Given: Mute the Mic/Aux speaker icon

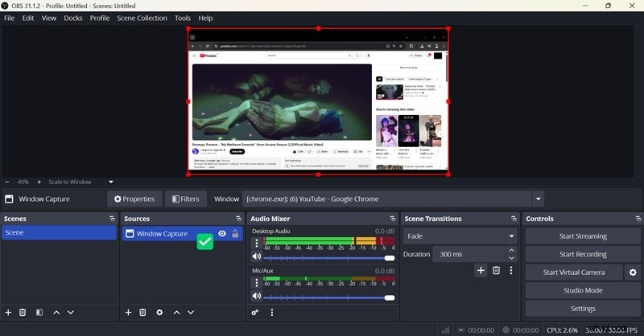Looking at the screenshot, I should click(257, 297).
